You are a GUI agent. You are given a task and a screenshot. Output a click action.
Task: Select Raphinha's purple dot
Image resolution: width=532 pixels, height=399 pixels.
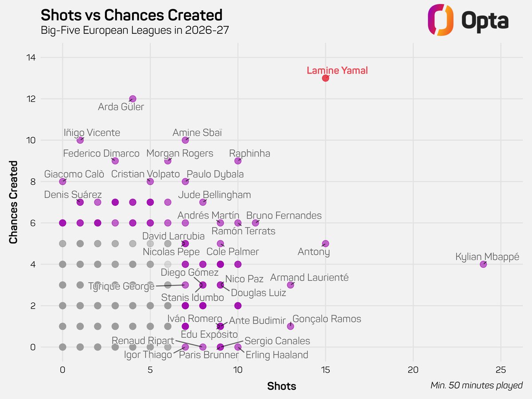point(238,161)
